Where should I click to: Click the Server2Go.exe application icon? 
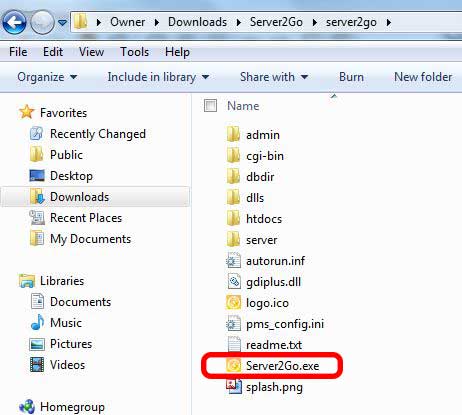[233, 365]
